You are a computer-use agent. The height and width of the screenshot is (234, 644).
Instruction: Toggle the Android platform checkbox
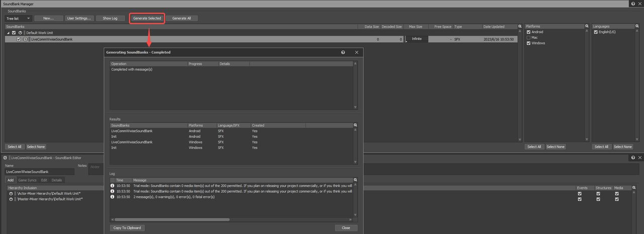pos(528,32)
